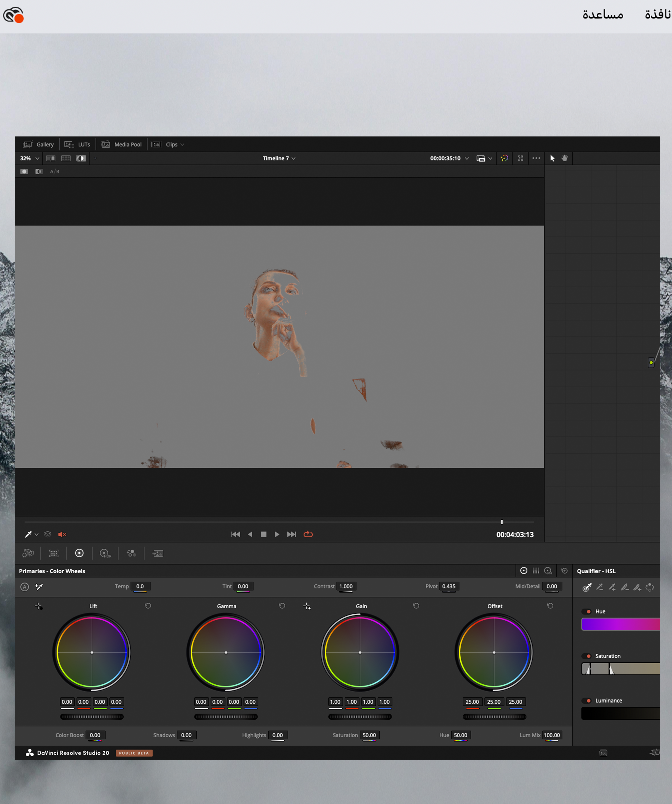The image size is (672, 804).
Task: Open the Camera Raw palette
Action: coord(28,553)
